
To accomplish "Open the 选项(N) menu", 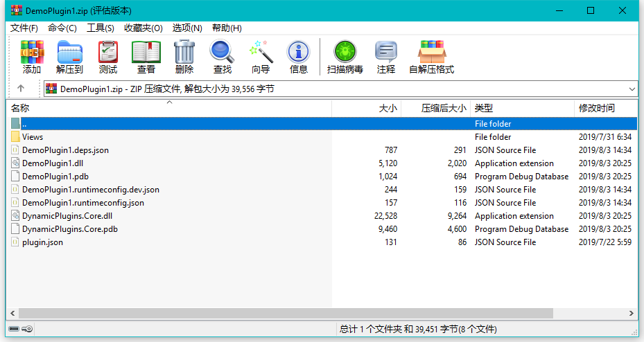I will click(187, 28).
